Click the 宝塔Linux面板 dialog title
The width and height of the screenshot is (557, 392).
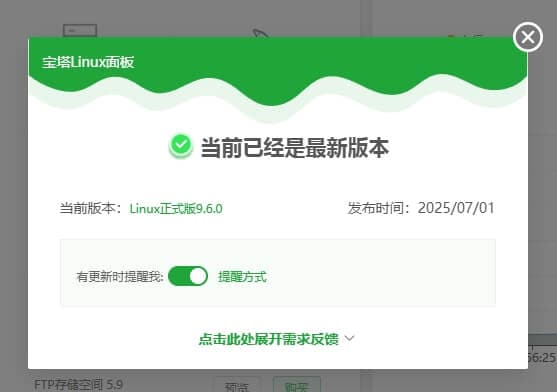coord(88,62)
